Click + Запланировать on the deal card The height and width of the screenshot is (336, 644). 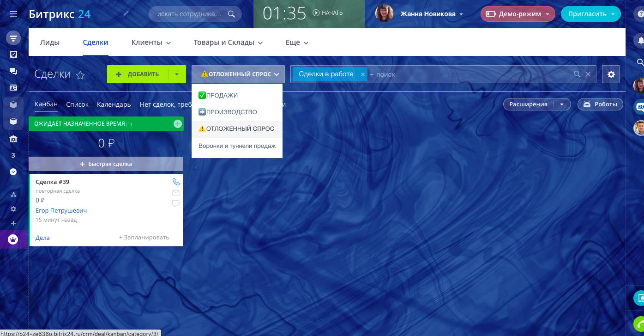tap(144, 238)
